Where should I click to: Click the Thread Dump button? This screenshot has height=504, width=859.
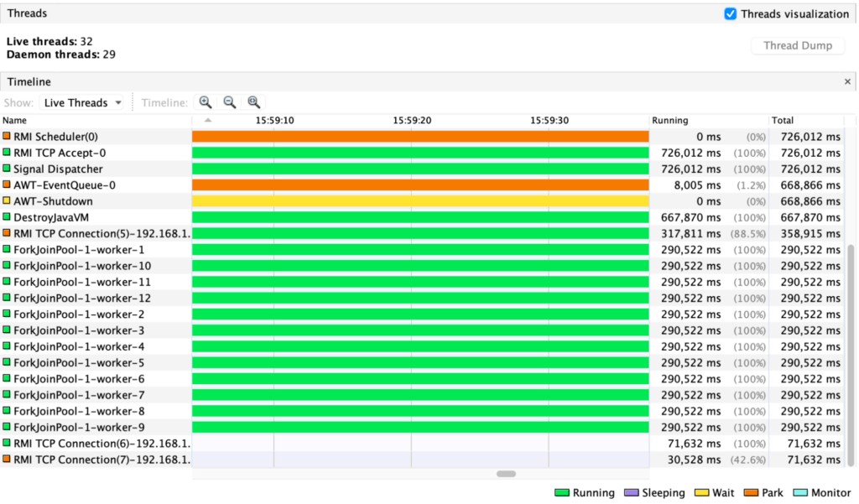tap(798, 45)
